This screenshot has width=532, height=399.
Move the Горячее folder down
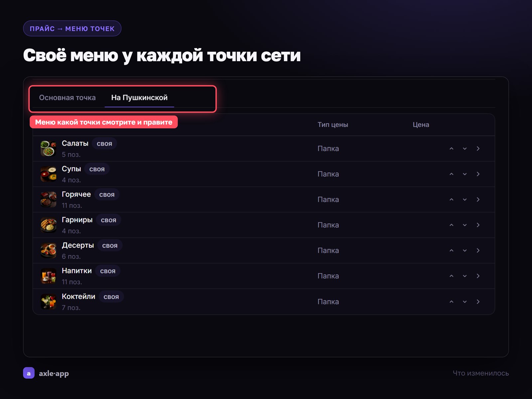coord(465,199)
